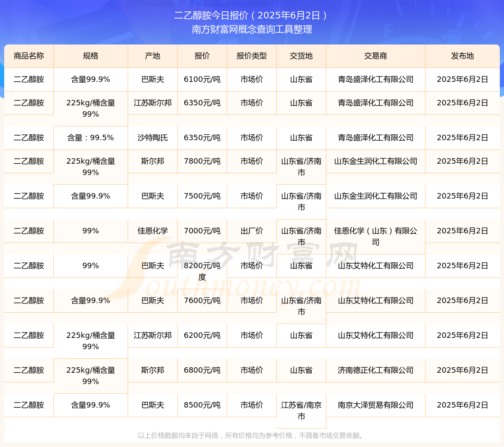Select 含量99.9% in the 6100元/吨 row
The width and height of the screenshot is (504, 447).
(x=91, y=79)
